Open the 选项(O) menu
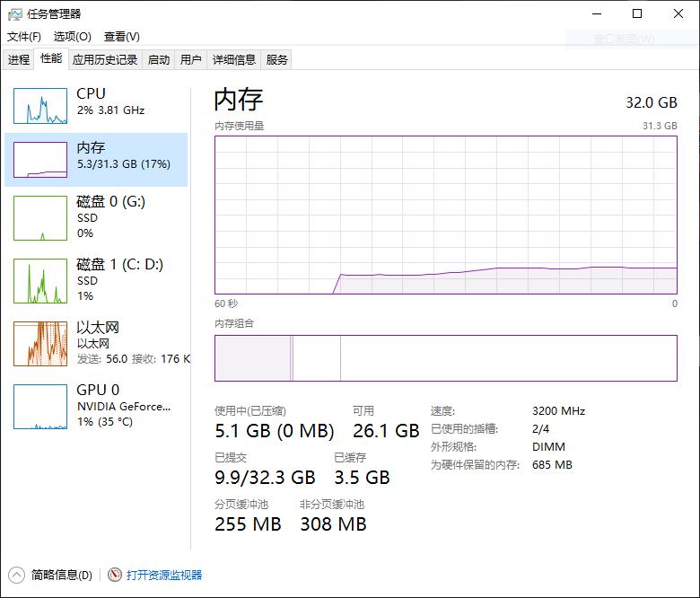This screenshot has width=700, height=598. coord(72,37)
